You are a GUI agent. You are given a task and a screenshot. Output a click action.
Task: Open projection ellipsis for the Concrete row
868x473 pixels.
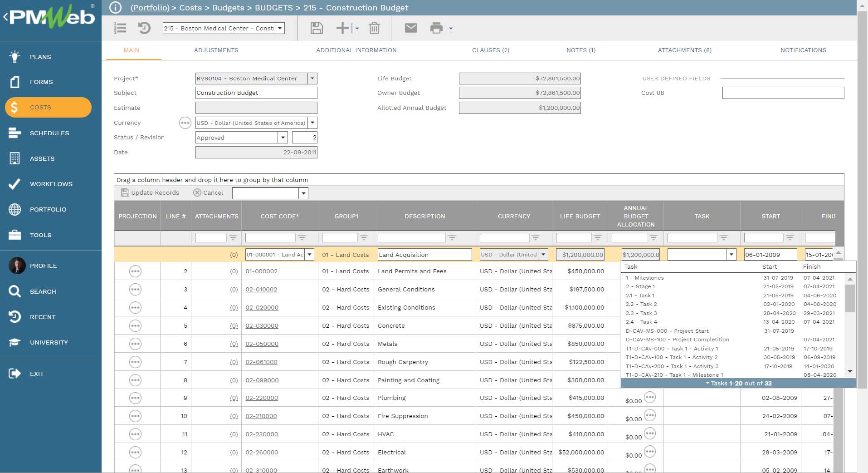(x=135, y=326)
